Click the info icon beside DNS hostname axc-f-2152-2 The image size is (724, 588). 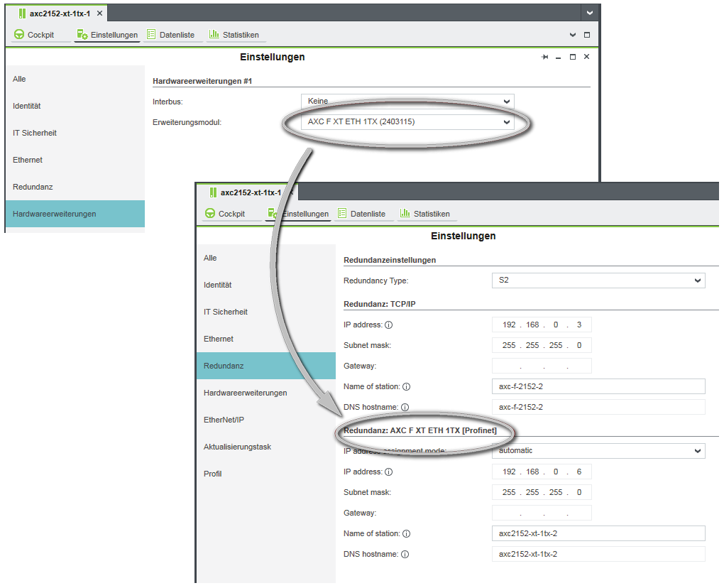(x=404, y=408)
